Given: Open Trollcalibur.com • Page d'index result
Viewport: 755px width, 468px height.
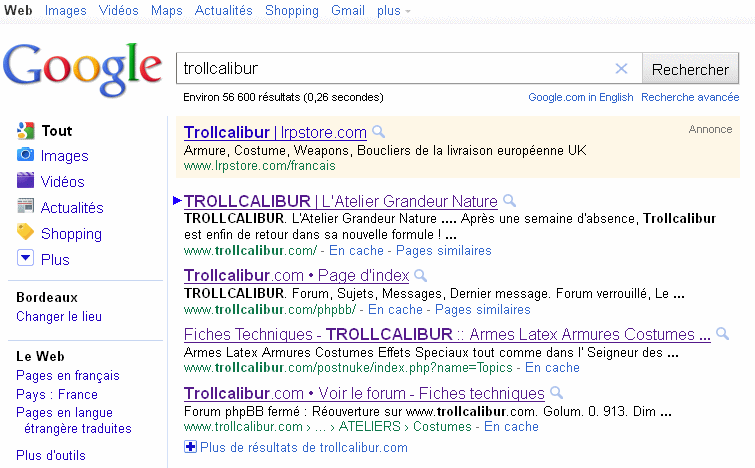Looking at the screenshot, I should [296, 275].
